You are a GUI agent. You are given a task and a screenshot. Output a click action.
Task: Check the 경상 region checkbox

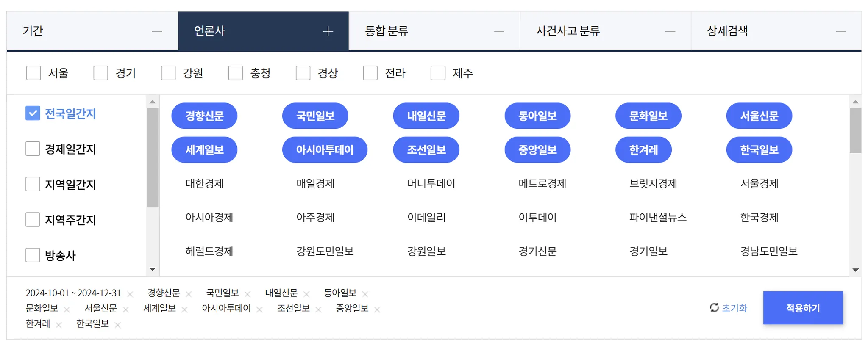pos(303,73)
